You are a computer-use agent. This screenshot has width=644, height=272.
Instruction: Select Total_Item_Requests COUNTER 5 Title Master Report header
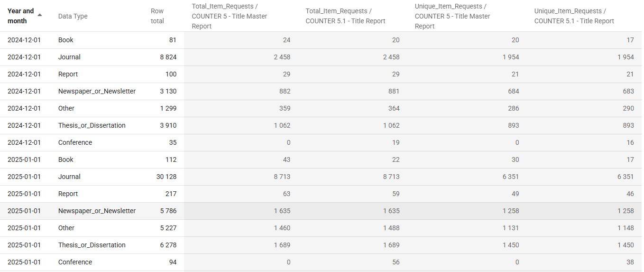[230, 16]
